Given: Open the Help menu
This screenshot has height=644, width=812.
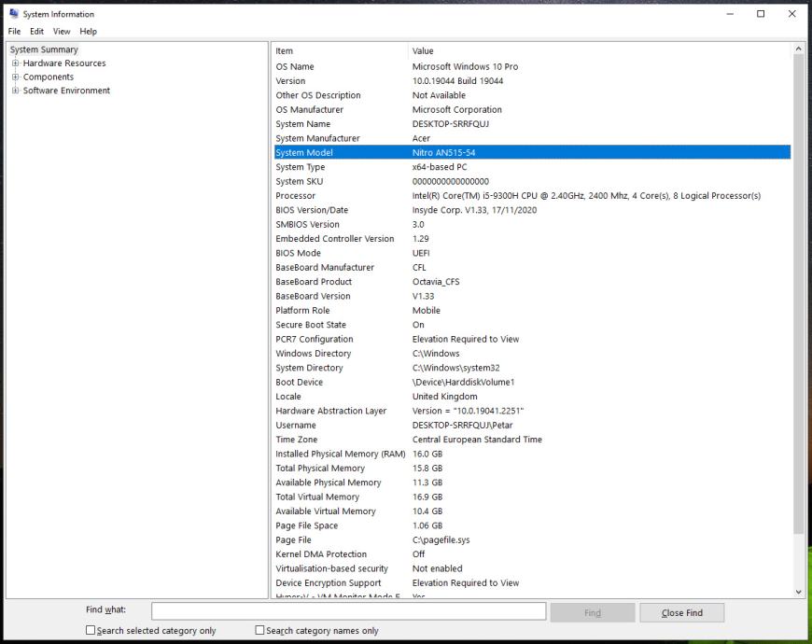Looking at the screenshot, I should click(x=88, y=31).
